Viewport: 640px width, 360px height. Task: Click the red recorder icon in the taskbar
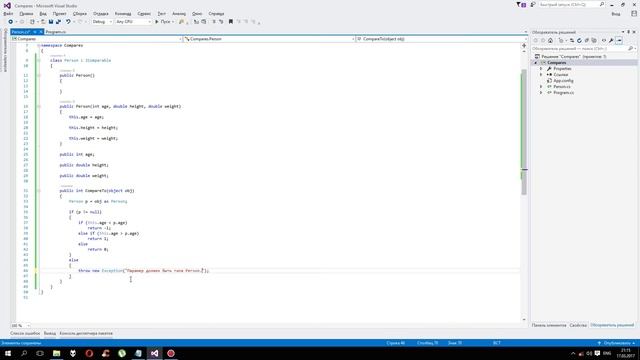point(171,353)
